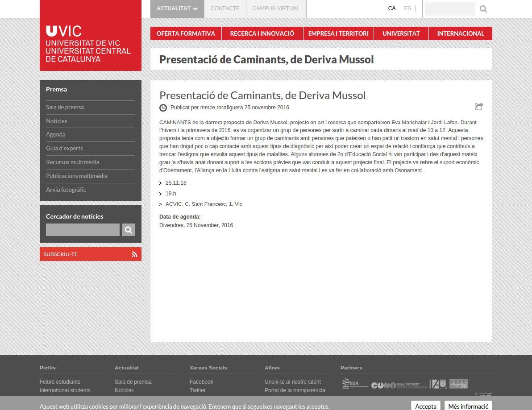Open the Recerca i Innovació menu
Screen dimensions: 532x410
pyautogui.click(x=262, y=33)
